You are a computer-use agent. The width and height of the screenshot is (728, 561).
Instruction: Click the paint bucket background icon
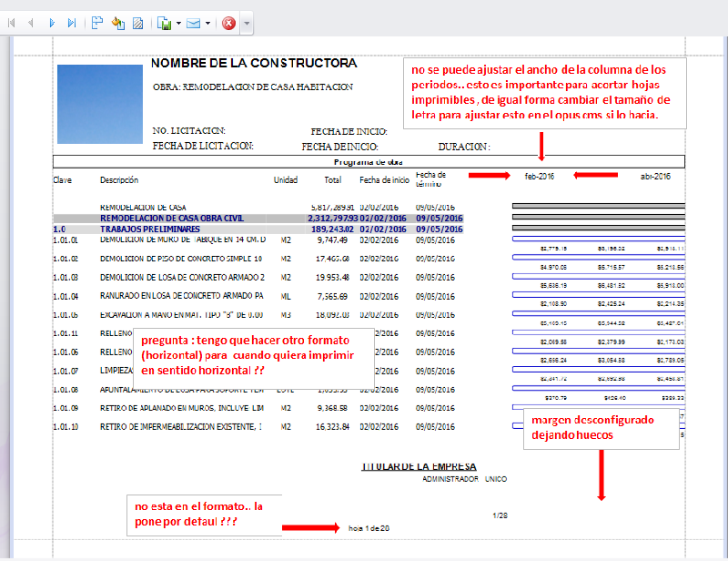[x=117, y=23]
